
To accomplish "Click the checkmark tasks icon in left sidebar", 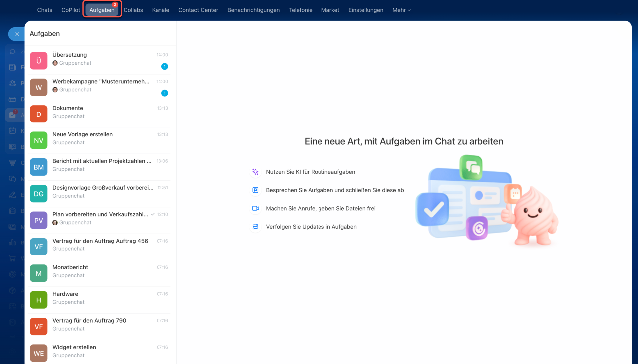I will [x=13, y=115].
